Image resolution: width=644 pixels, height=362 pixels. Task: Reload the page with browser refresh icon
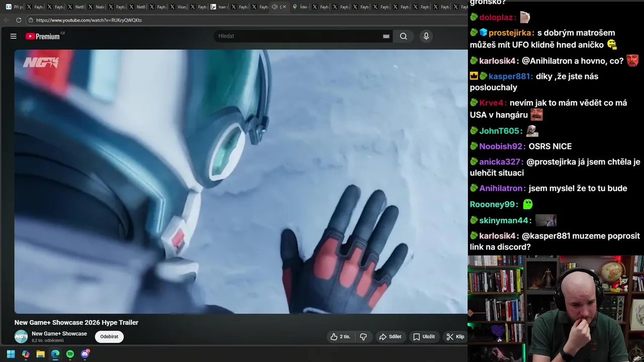19,20
